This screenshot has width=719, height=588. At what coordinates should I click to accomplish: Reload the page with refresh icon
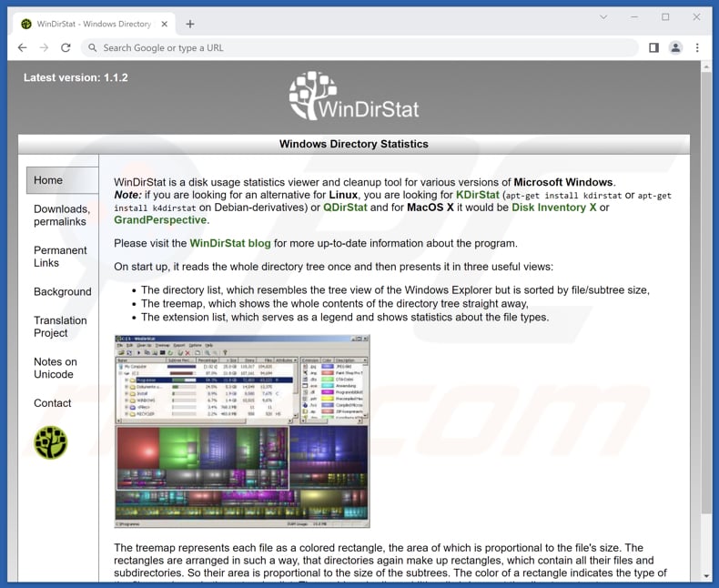(x=66, y=47)
